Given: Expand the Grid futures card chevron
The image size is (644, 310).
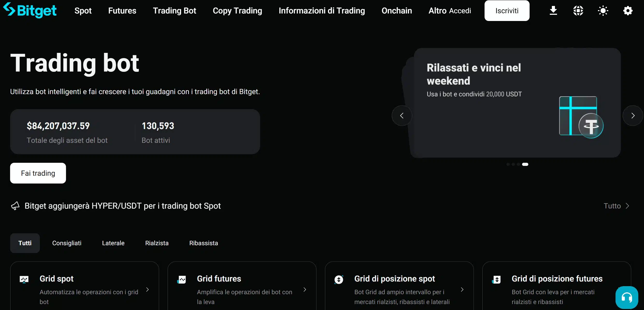Looking at the screenshot, I should point(305,290).
